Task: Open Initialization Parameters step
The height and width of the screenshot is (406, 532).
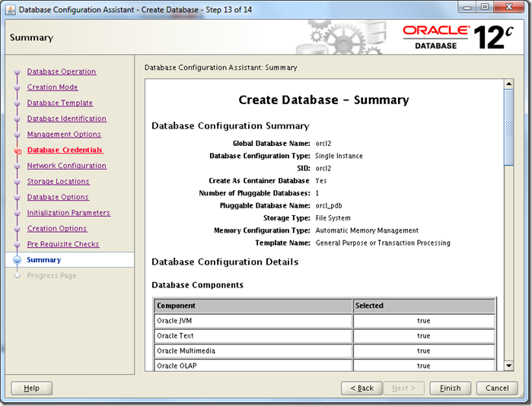Action: coord(68,213)
